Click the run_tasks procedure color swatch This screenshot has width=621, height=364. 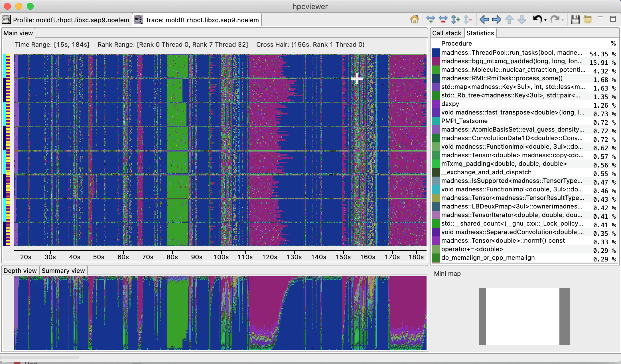coord(436,53)
